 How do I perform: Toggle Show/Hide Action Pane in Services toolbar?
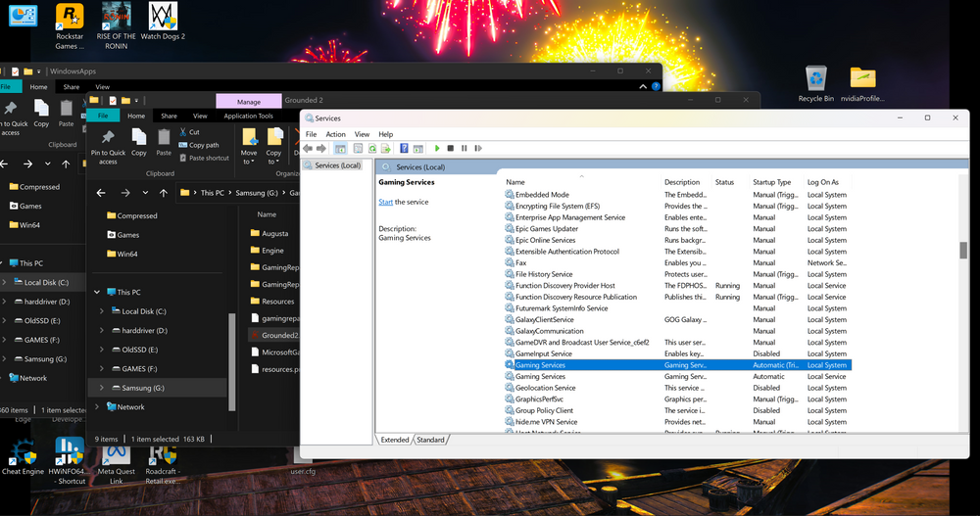[418, 148]
